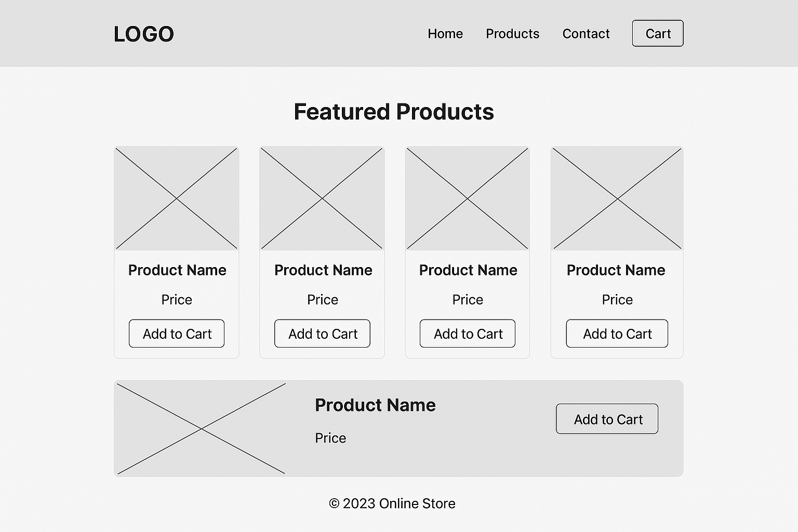Click Add to Cart on the third product card
The height and width of the screenshot is (532, 798).
click(468, 334)
